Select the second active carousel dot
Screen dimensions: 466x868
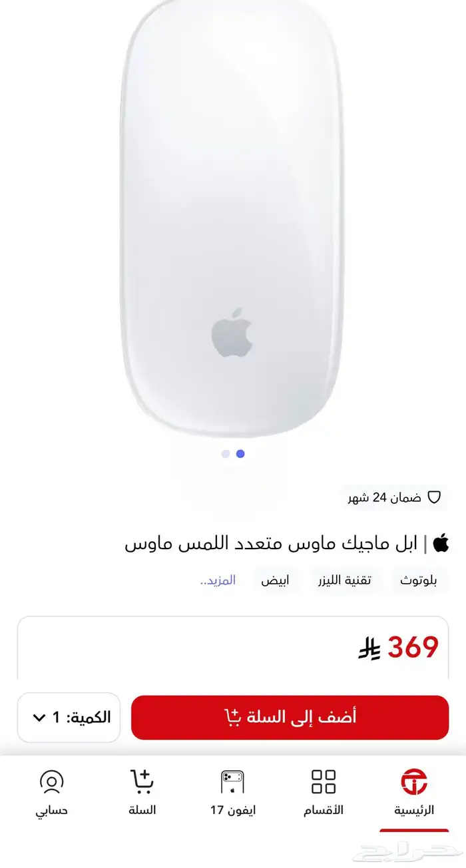point(240,453)
